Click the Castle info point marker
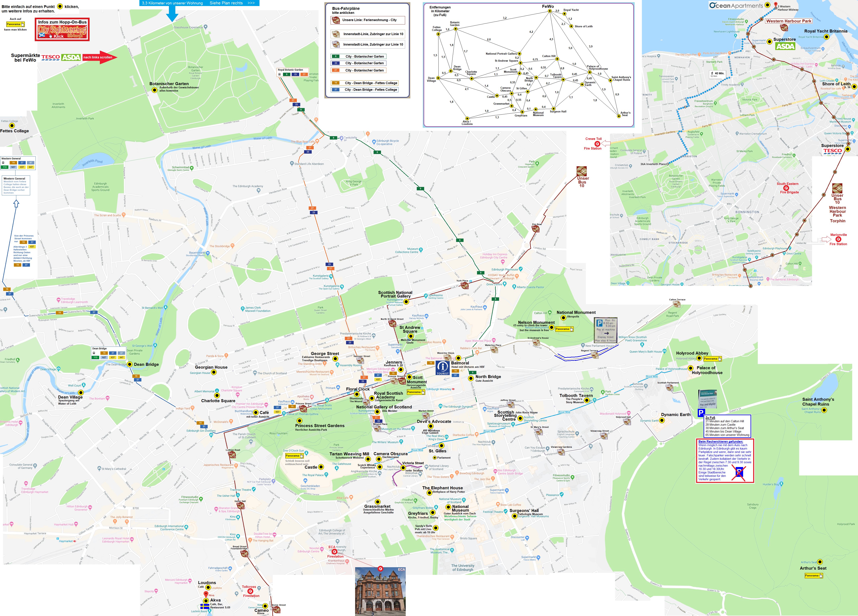858x616 pixels. pyautogui.click(x=321, y=467)
